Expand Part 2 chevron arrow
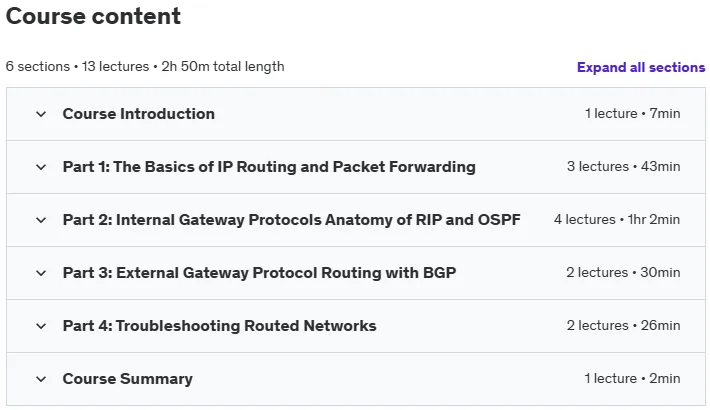710x410 pixels. tap(41, 220)
